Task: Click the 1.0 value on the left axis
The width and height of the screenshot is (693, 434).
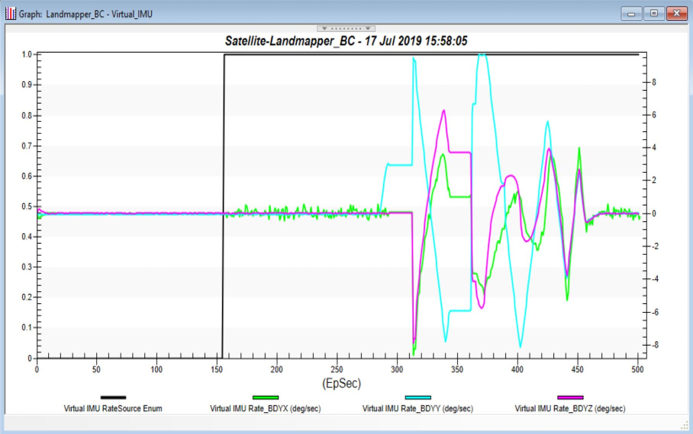Action: click(x=24, y=55)
